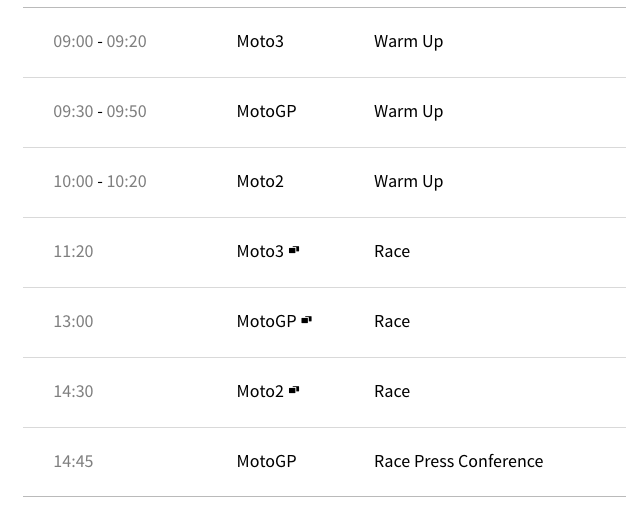Viewport: 626px width, 507px height.
Task: Click the Moto2 Warm Up category label
Action: pyautogui.click(x=260, y=181)
